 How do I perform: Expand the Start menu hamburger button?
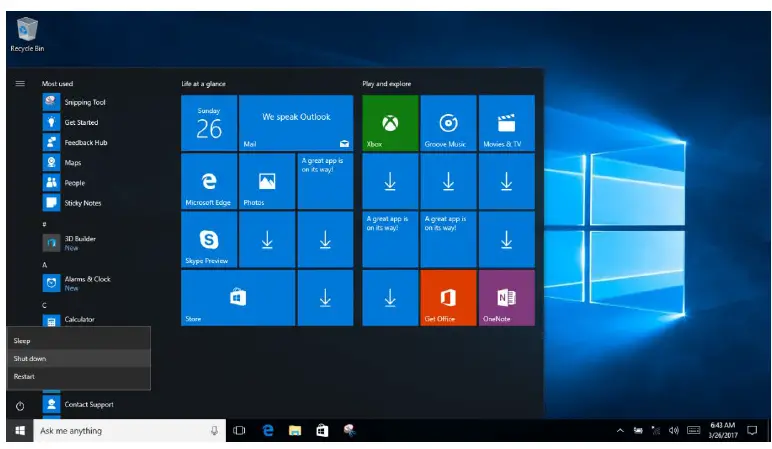20,84
